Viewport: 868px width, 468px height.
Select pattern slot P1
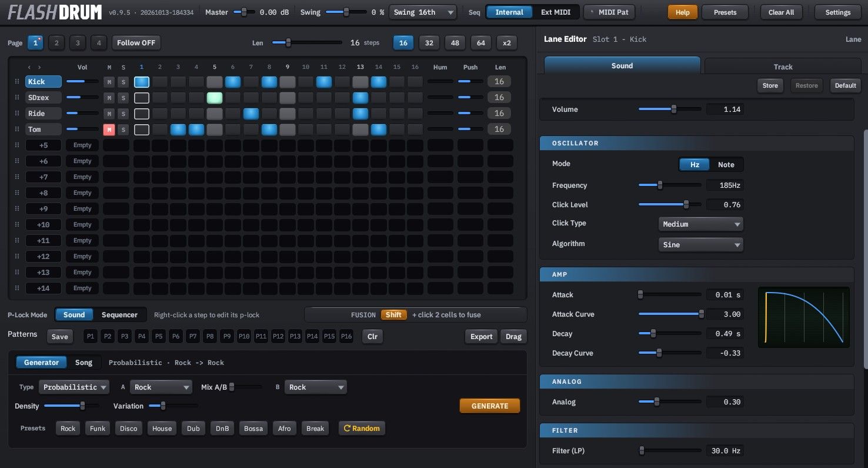click(x=90, y=337)
